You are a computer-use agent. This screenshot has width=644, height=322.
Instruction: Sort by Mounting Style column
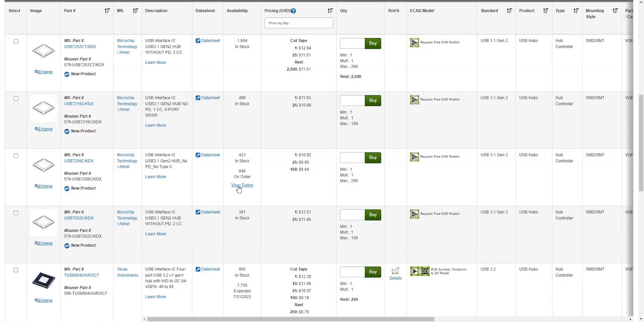pyautogui.click(x=615, y=11)
